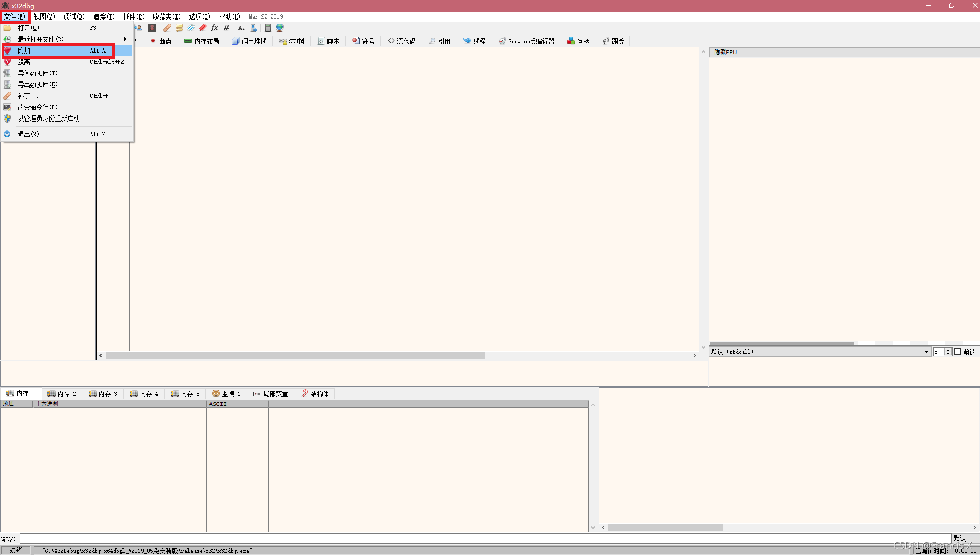This screenshot has width=980, height=555.
Task: Open the 追踪(T) menu
Action: pos(104,16)
